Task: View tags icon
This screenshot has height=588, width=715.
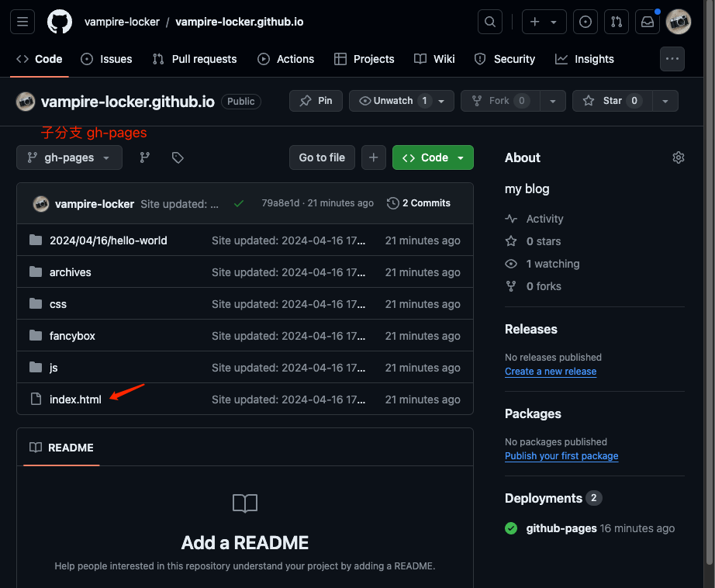Action: click(x=178, y=157)
